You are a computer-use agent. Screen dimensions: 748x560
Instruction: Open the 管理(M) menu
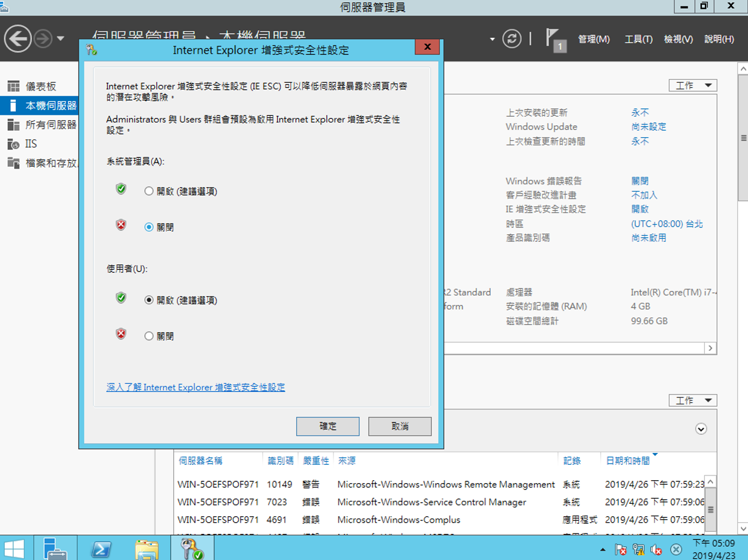[x=594, y=39]
